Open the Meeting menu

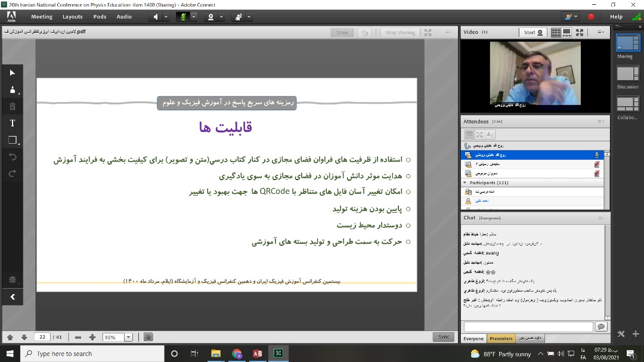pyautogui.click(x=41, y=17)
